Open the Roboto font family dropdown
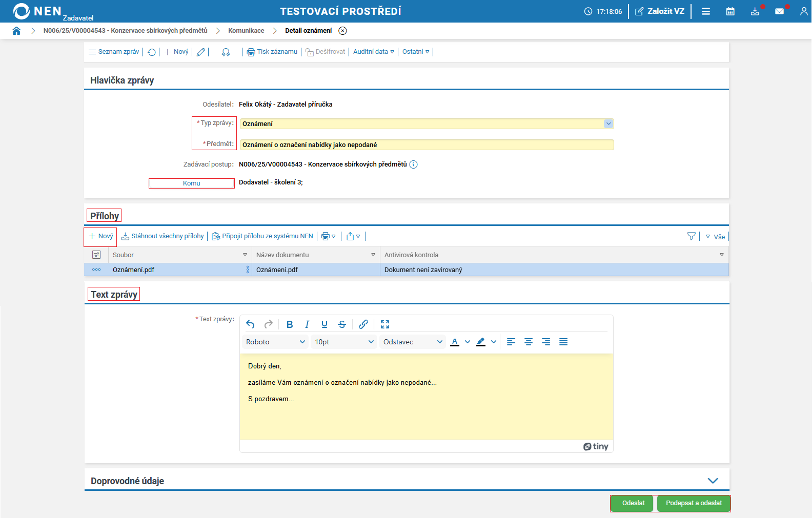This screenshot has width=812, height=518. pyautogui.click(x=275, y=342)
